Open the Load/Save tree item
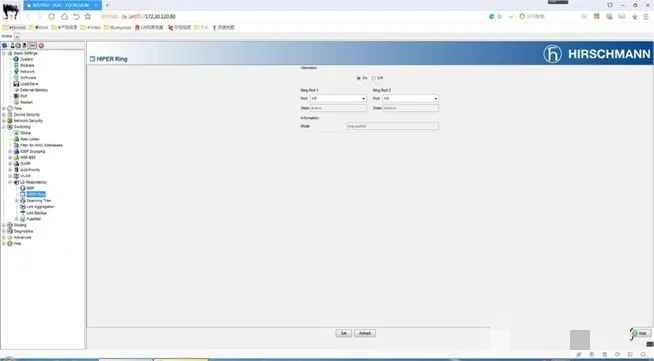 pos(29,84)
